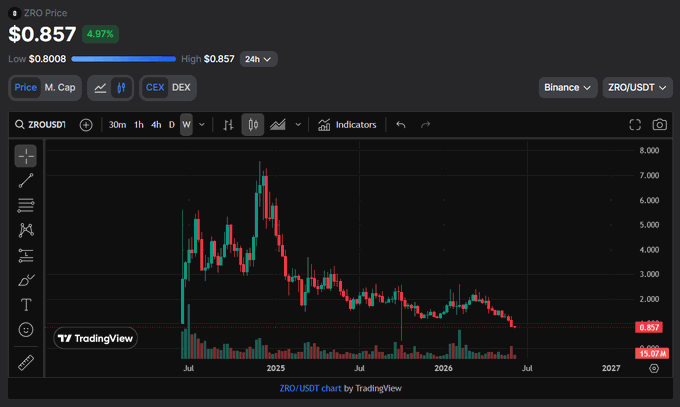Add a symbol to compare using plus icon
The image size is (680, 407).
tap(86, 125)
